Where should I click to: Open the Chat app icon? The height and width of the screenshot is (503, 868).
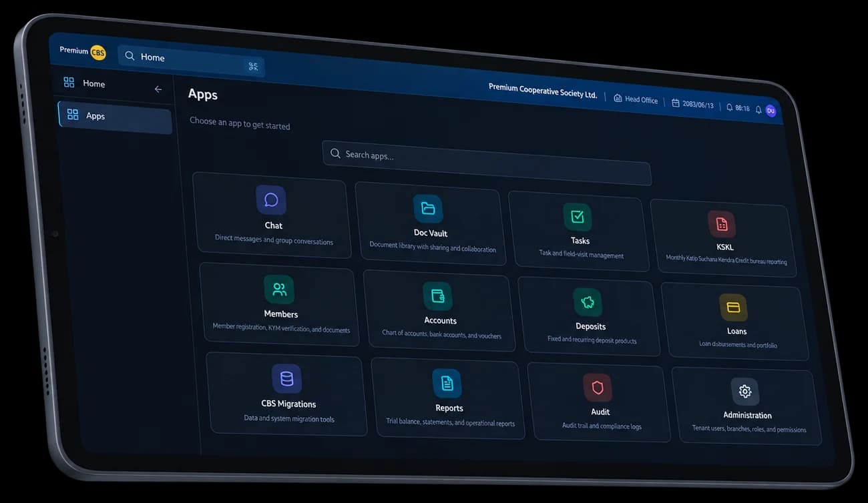(271, 200)
